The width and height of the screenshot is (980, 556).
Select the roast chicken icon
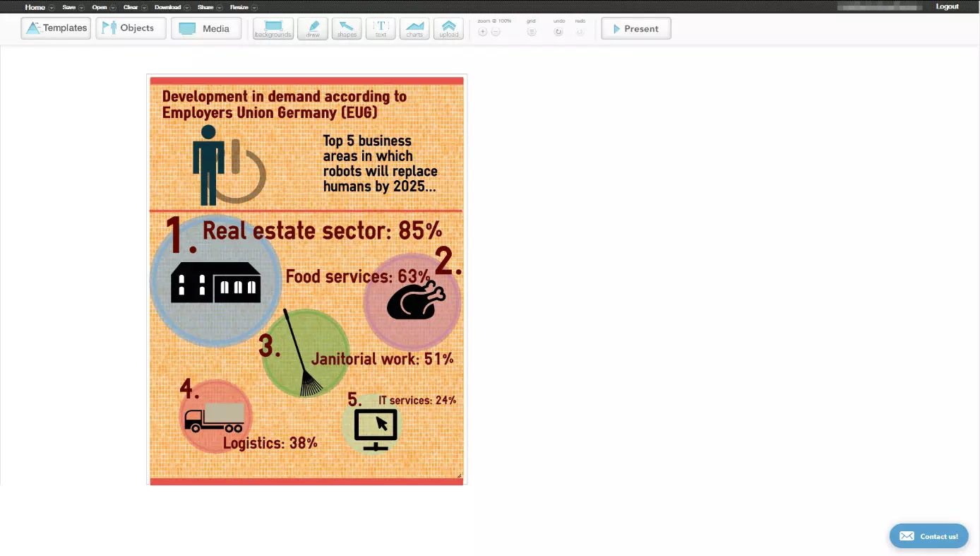tap(416, 300)
